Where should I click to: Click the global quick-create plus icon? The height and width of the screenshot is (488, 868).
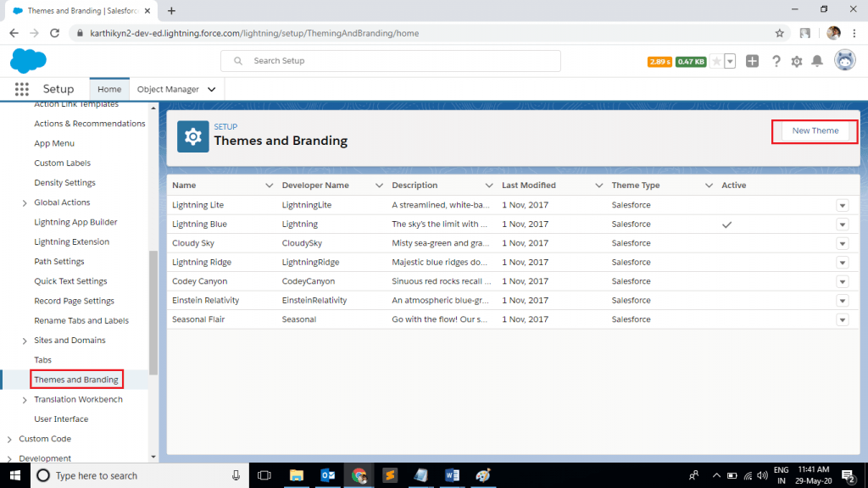coord(752,61)
